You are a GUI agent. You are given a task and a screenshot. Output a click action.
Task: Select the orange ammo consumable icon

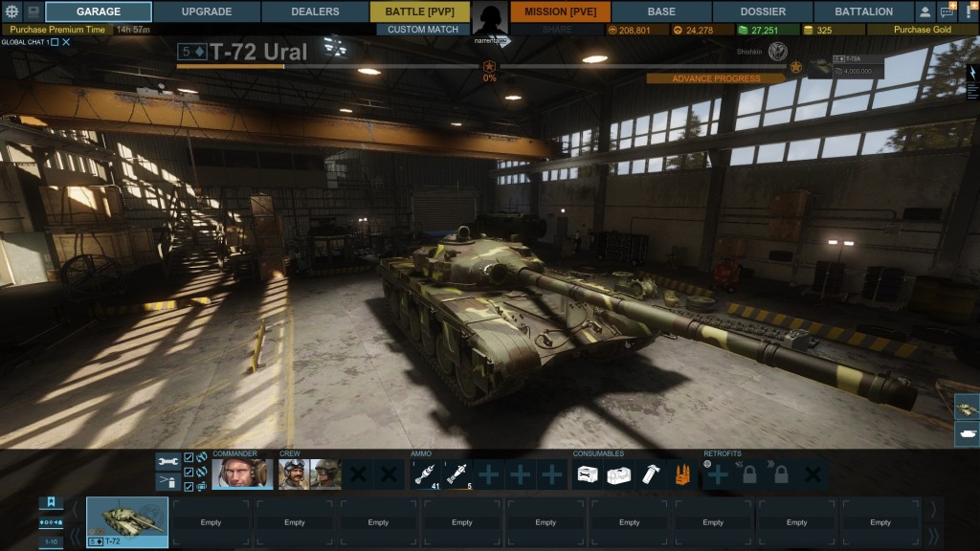pos(681,474)
